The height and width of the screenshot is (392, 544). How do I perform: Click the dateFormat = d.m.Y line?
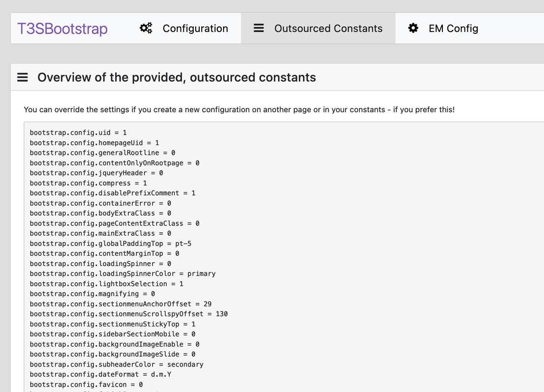(x=101, y=375)
